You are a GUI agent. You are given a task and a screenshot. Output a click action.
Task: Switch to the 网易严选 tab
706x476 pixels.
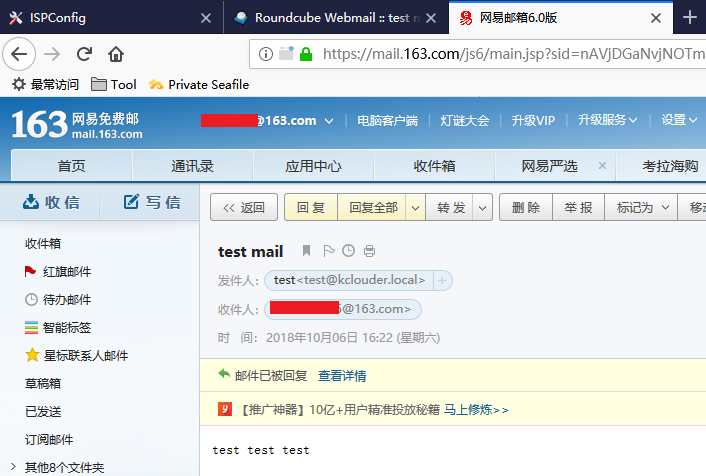[549, 166]
